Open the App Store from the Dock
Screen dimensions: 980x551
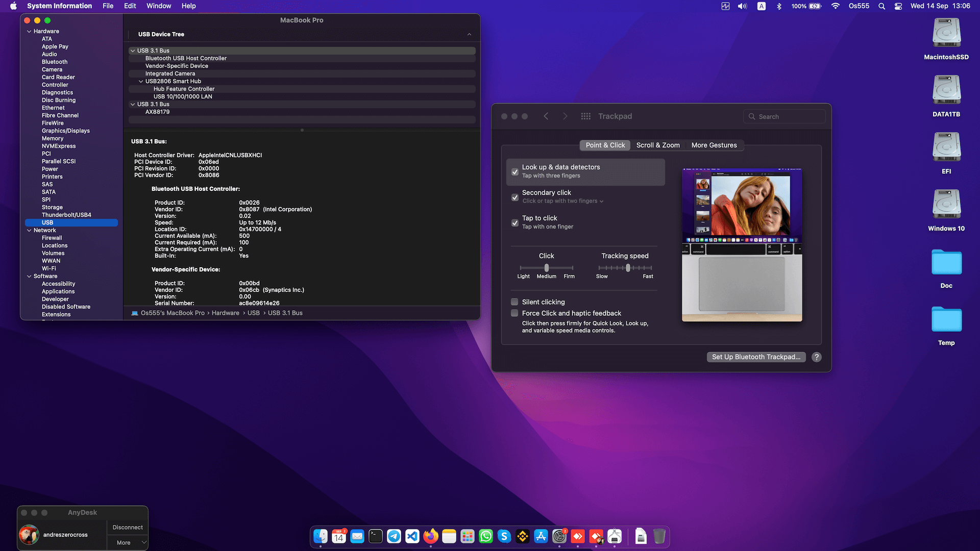click(541, 536)
